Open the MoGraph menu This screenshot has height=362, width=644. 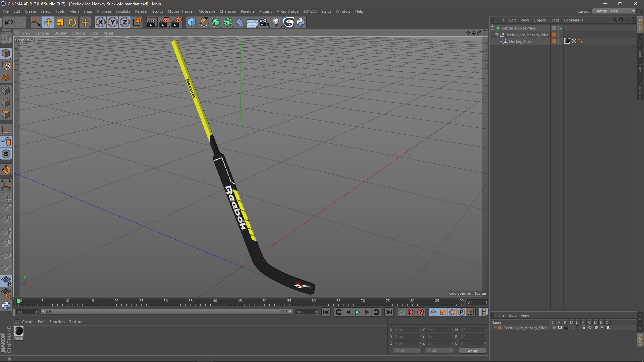pos(207,11)
